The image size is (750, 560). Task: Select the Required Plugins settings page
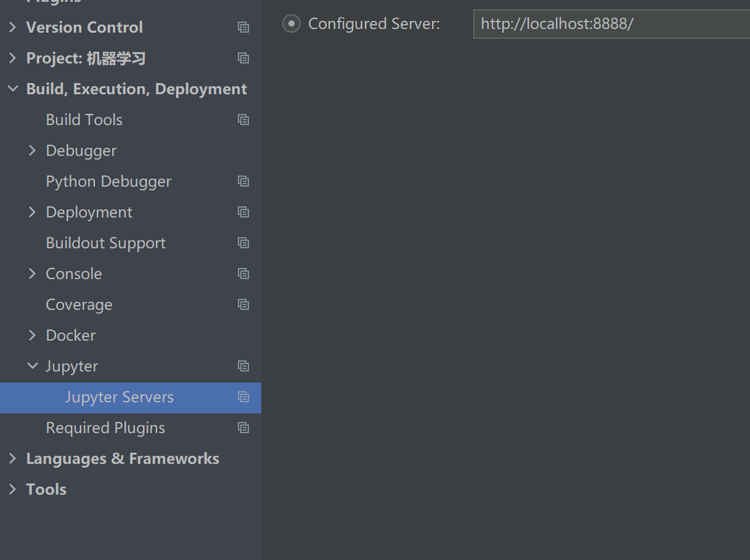point(105,428)
